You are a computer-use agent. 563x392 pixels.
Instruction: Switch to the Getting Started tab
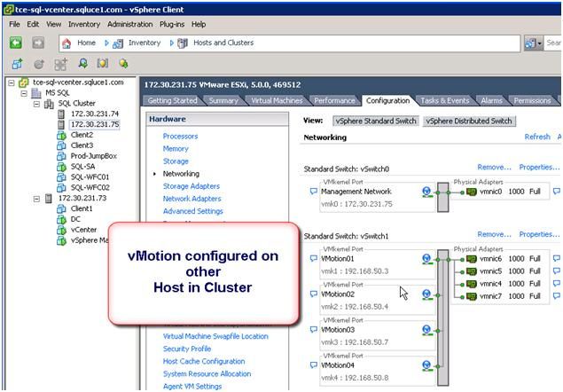pyautogui.click(x=172, y=100)
